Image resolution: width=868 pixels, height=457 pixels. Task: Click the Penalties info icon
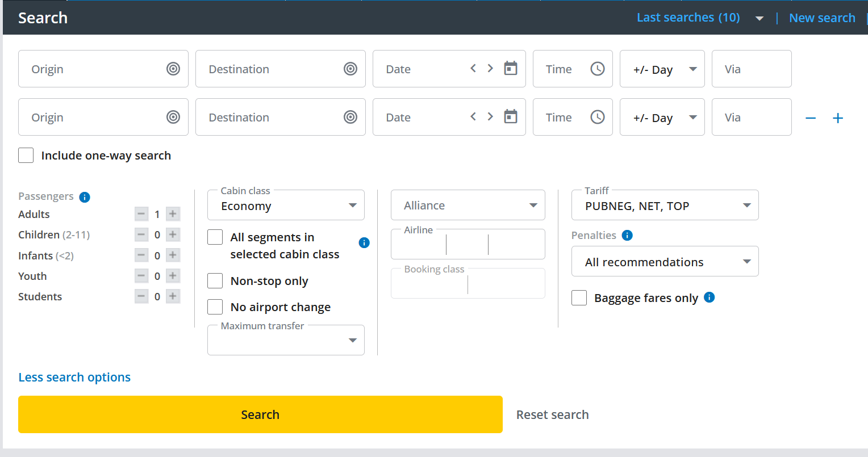[627, 236]
